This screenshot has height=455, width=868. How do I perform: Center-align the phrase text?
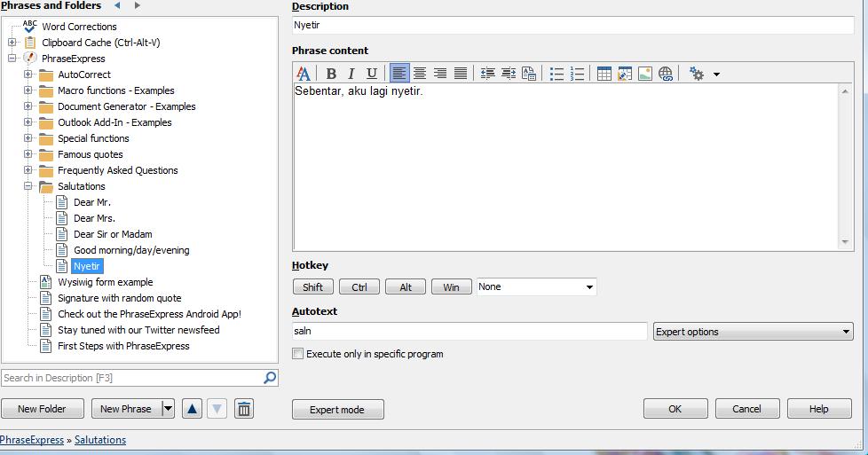click(x=420, y=74)
